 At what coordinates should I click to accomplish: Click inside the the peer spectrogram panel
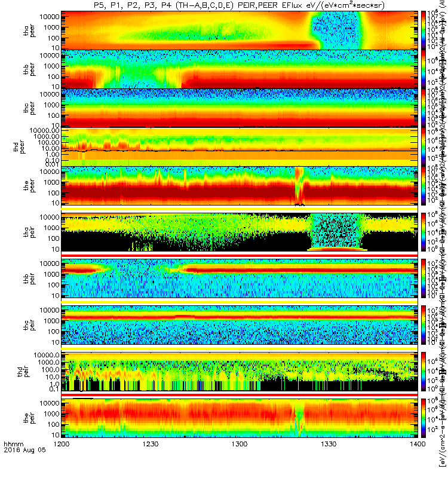(x=240, y=186)
